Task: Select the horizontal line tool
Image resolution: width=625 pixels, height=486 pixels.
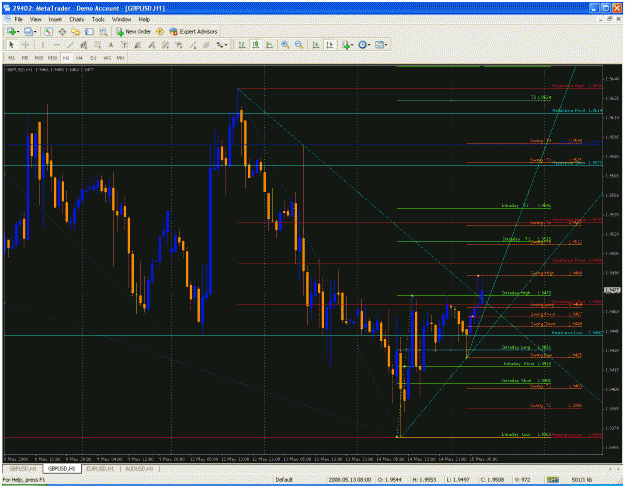Action: [x=56, y=45]
